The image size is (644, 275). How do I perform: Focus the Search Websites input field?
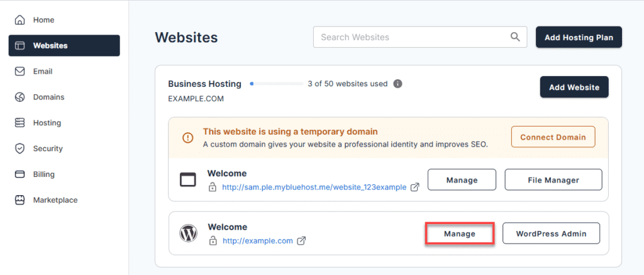(x=420, y=37)
